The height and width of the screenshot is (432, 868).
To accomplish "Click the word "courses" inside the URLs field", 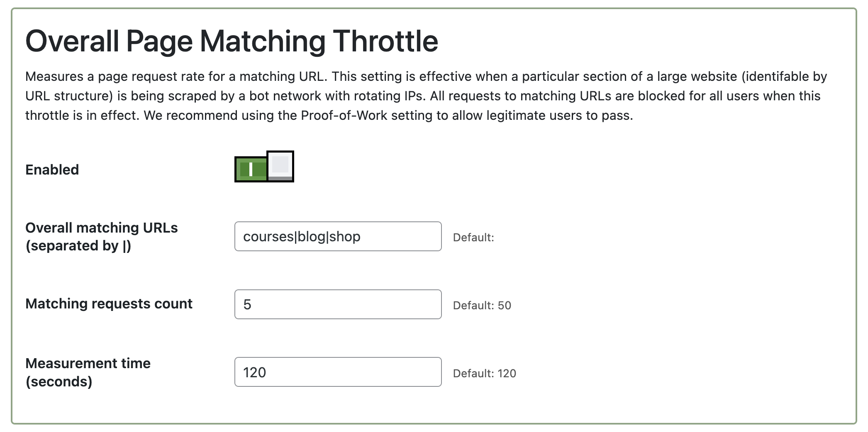I will pyautogui.click(x=268, y=236).
